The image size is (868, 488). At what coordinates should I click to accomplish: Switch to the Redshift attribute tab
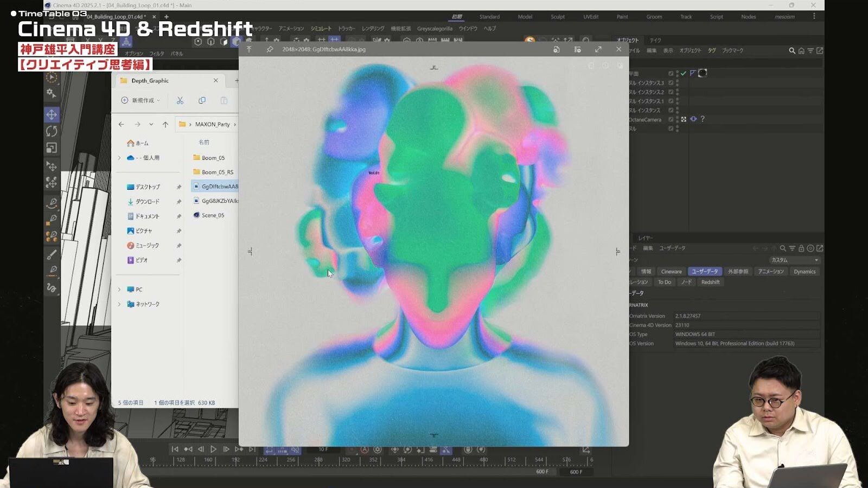(x=710, y=282)
